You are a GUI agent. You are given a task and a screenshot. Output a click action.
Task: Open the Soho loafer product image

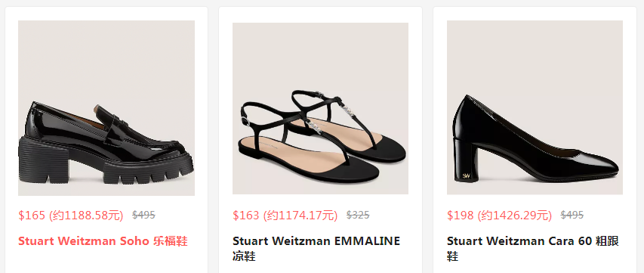coord(106,107)
